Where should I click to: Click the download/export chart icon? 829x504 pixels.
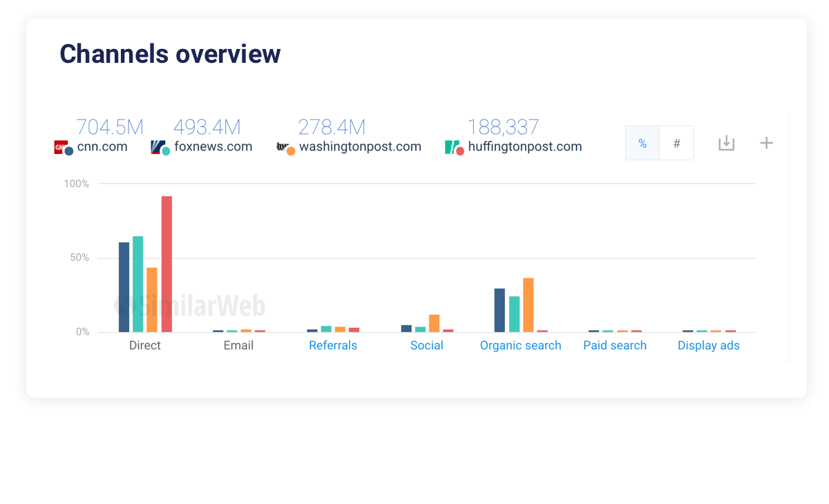pyautogui.click(x=726, y=142)
